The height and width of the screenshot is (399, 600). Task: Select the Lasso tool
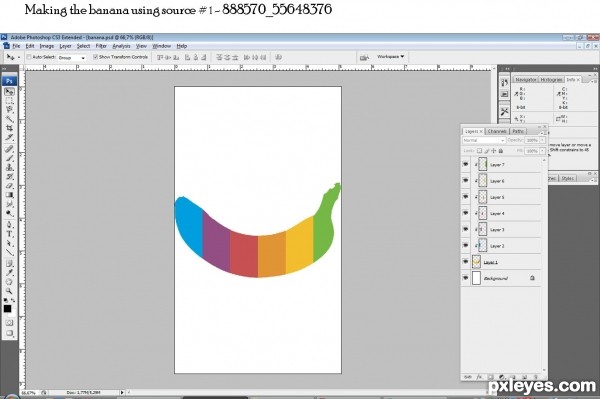9,110
